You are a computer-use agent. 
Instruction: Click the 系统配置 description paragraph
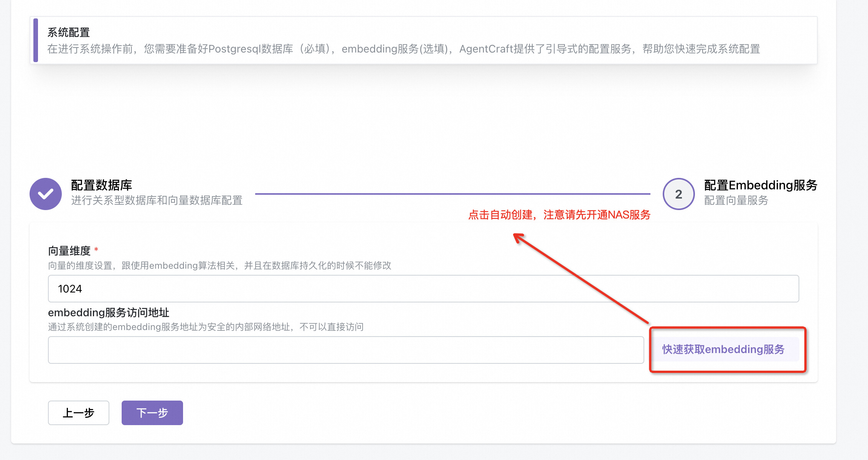coord(403,49)
